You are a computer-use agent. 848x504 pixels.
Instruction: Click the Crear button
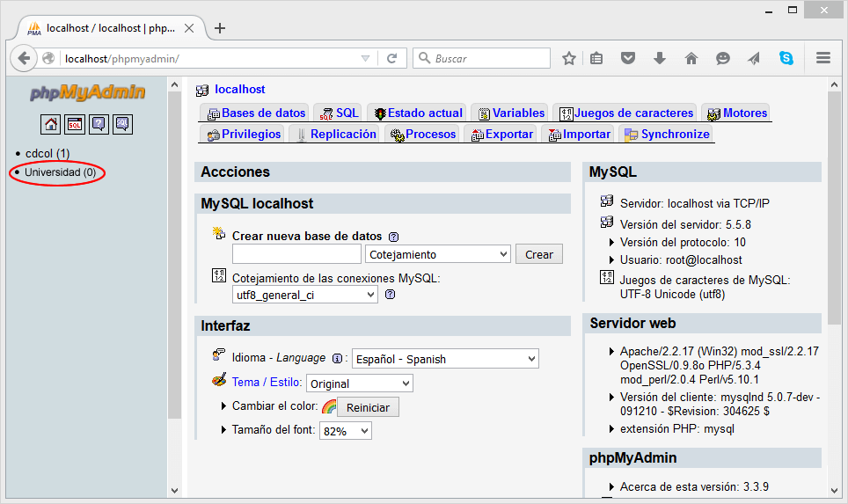pos(539,254)
